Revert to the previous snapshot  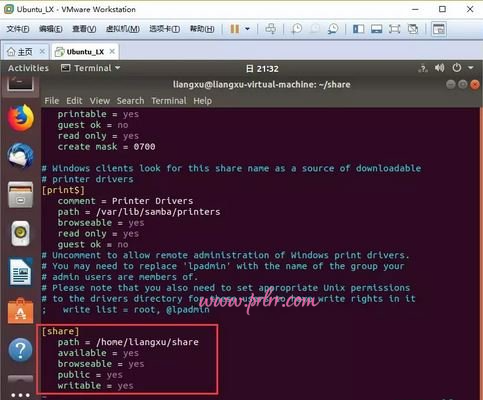(x=314, y=29)
